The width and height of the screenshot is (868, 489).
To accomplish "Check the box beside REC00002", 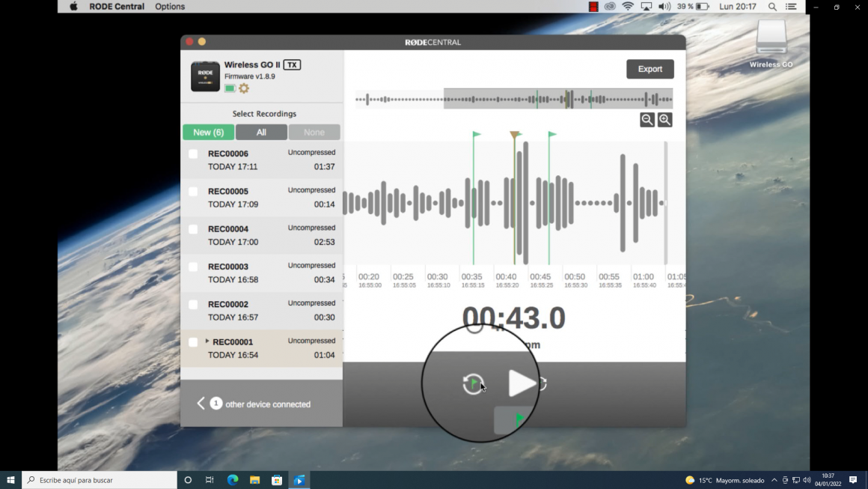I will pyautogui.click(x=193, y=305).
